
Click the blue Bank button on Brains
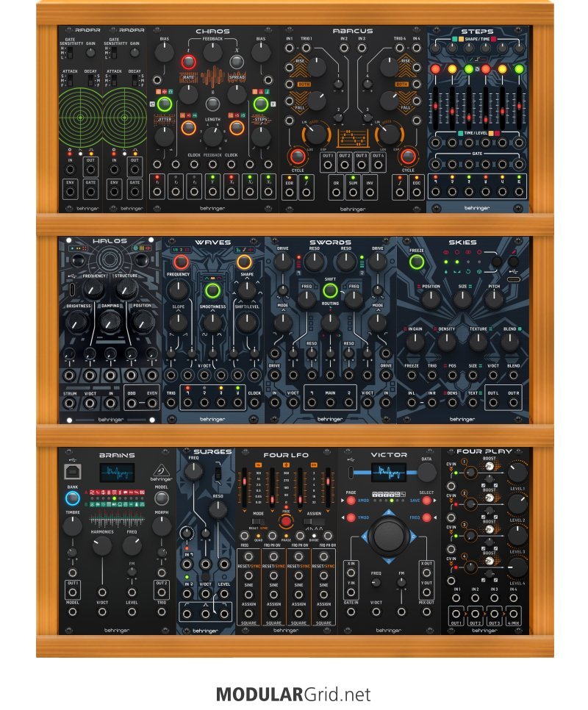point(73,498)
